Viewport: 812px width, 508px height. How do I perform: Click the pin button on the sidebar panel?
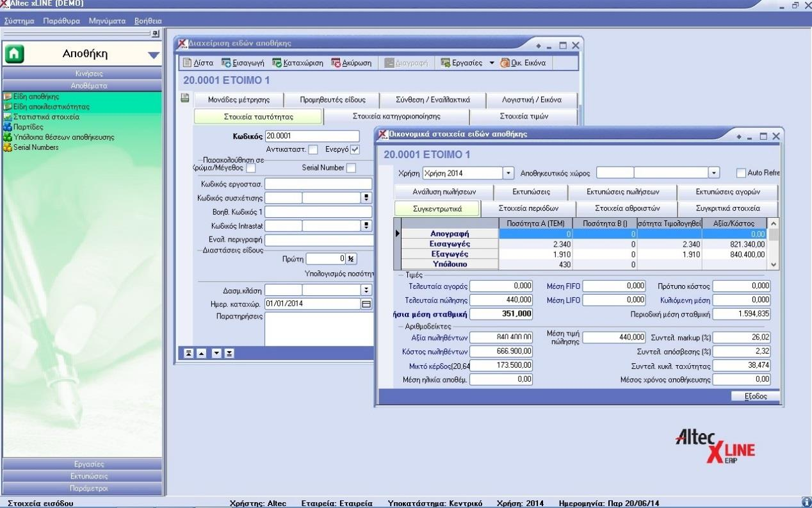[155, 33]
